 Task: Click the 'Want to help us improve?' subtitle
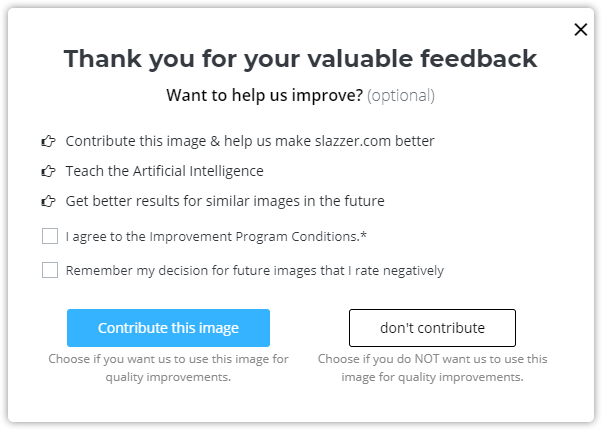(265, 95)
